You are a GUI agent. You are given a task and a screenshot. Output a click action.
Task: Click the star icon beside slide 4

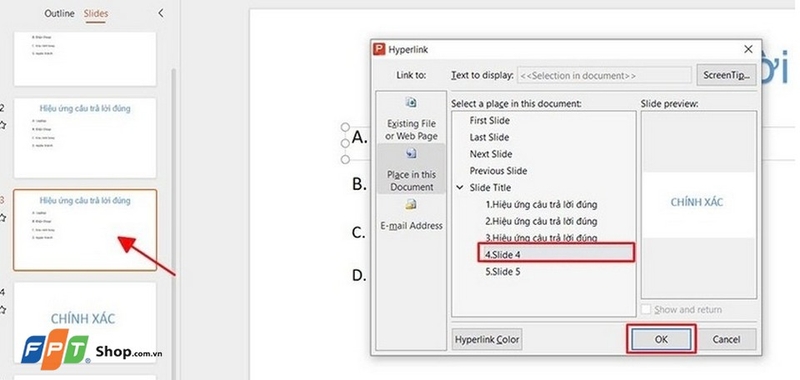pos(3,310)
